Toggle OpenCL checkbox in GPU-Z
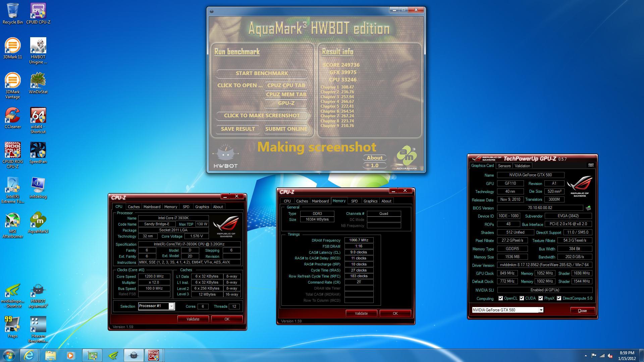The width and height of the screenshot is (644, 362). [500, 298]
